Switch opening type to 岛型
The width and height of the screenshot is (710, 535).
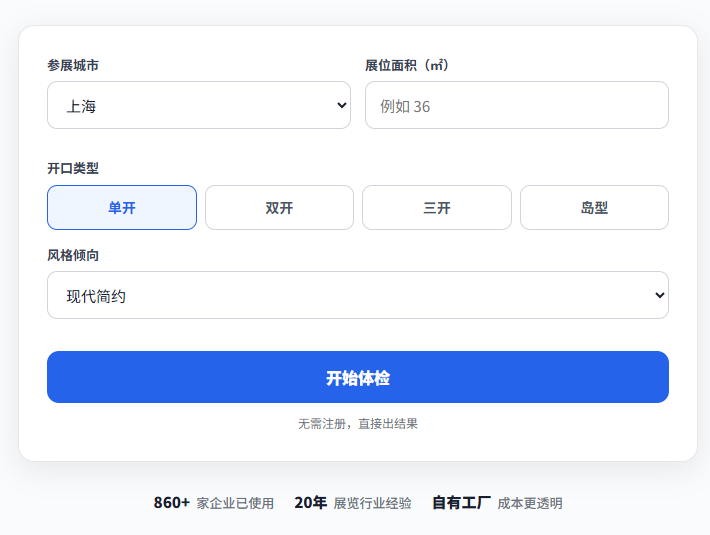[594, 208]
